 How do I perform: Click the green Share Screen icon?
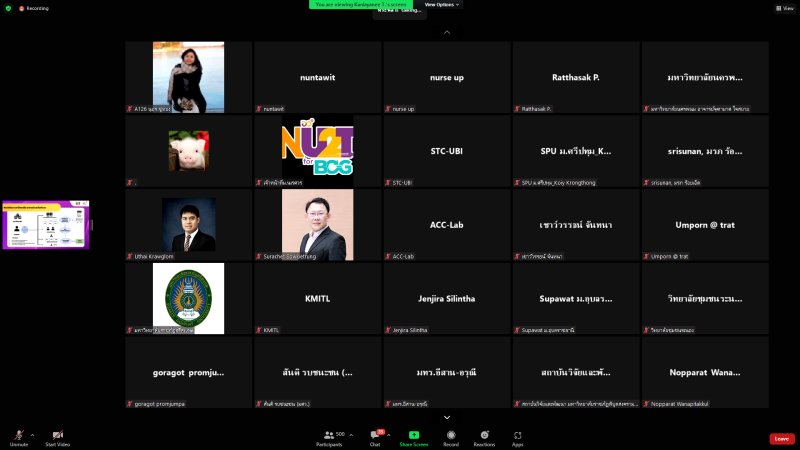tap(414, 435)
